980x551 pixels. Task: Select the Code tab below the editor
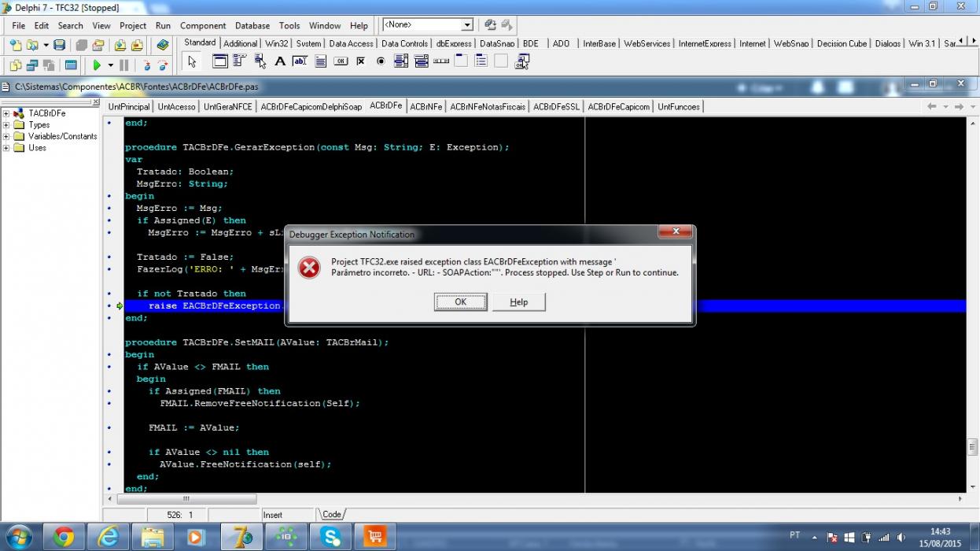click(331, 514)
